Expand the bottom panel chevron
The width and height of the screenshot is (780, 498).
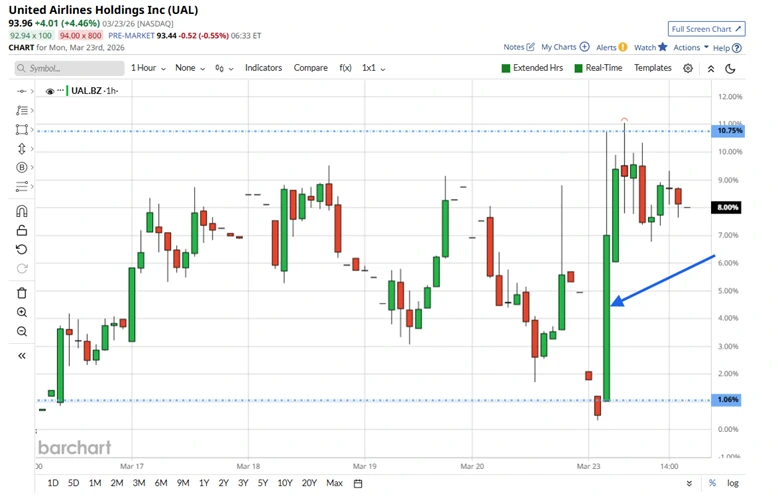tap(689, 483)
